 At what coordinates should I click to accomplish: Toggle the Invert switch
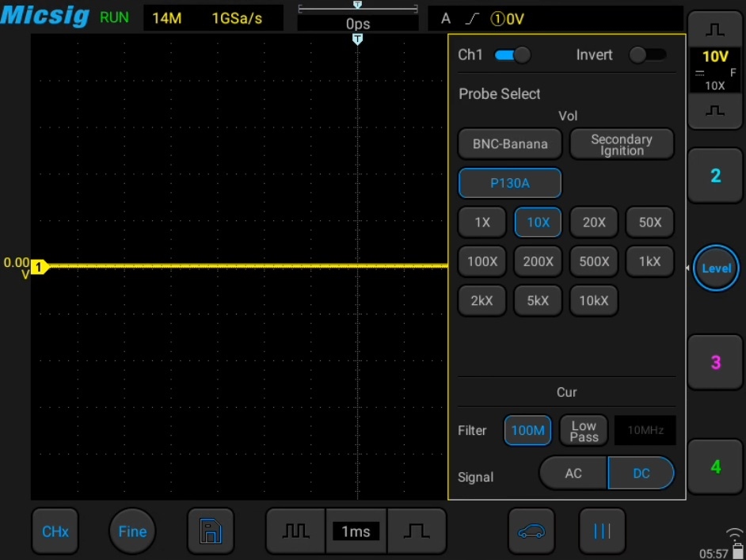click(x=648, y=55)
